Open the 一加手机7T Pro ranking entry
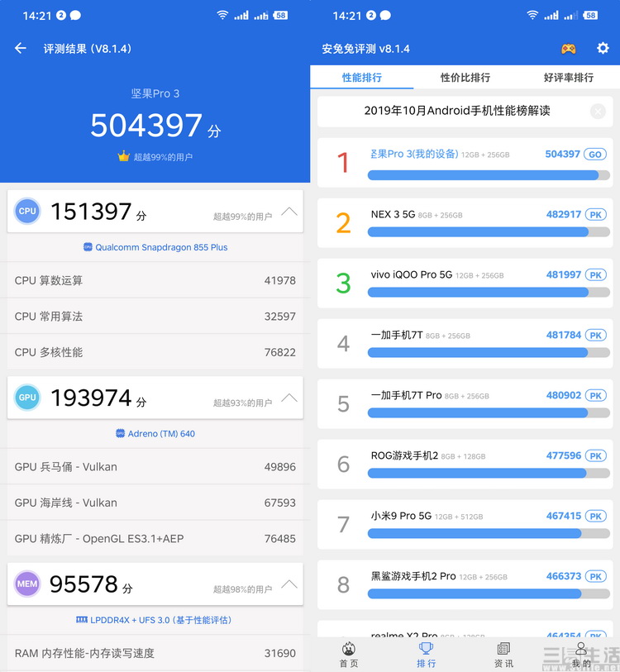The width and height of the screenshot is (620, 672). coord(465,403)
